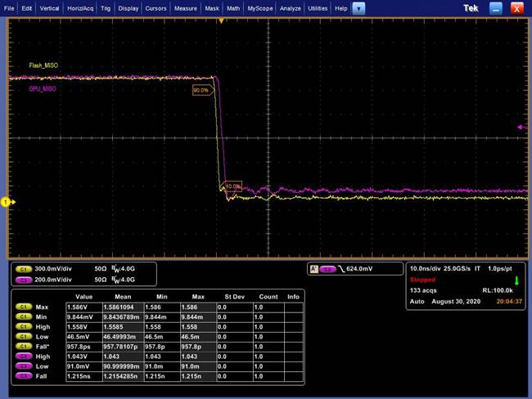Click the Flash_MISO waveform label

pyautogui.click(x=44, y=64)
